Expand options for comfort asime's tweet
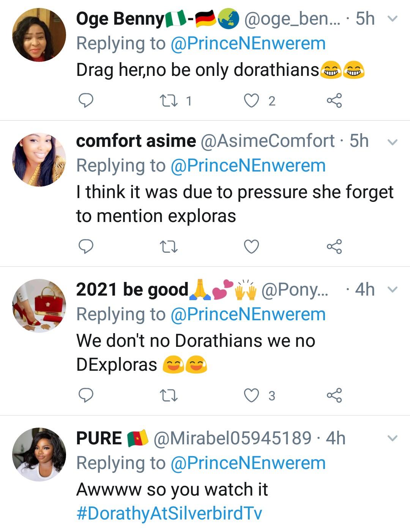The height and width of the screenshot is (532, 410). 393,142
